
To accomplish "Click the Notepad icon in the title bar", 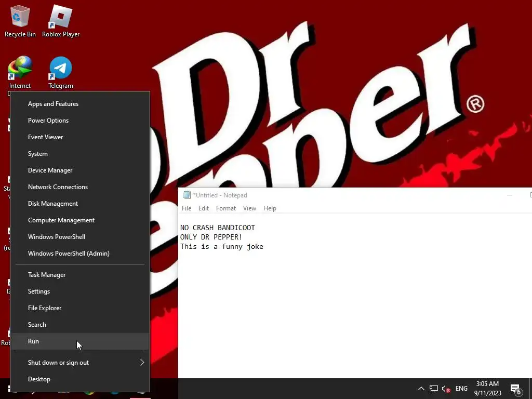I will pyautogui.click(x=187, y=195).
